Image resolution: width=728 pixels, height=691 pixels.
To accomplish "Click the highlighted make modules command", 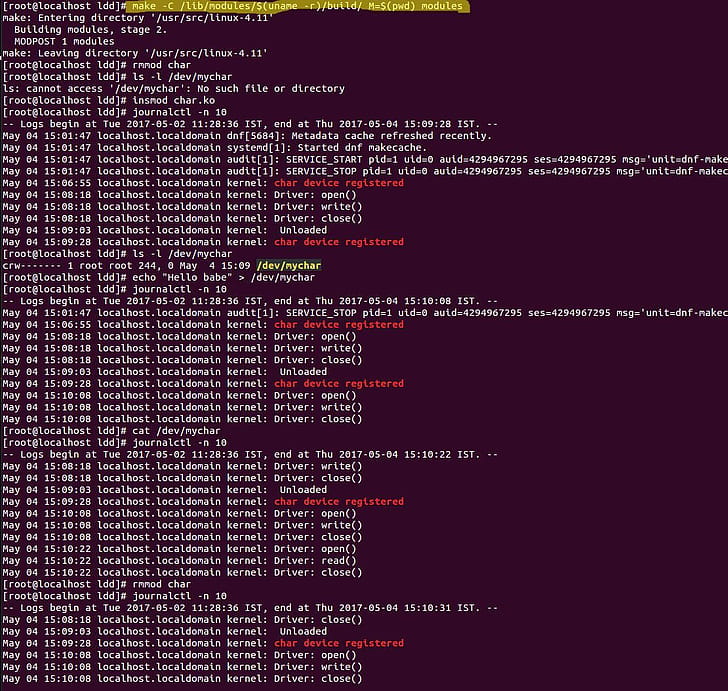I will tap(297, 6).
